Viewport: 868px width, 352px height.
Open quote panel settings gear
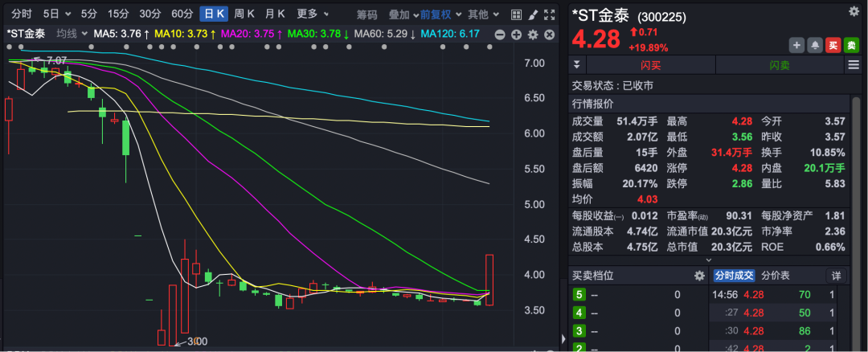click(x=854, y=10)
